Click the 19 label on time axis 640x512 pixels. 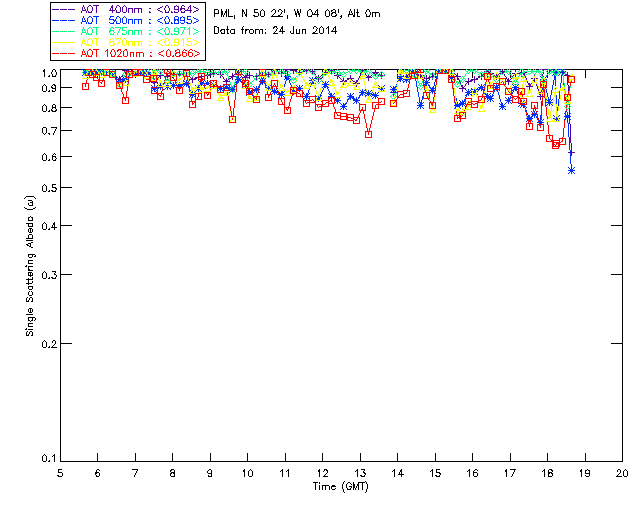tap(585, 473)
